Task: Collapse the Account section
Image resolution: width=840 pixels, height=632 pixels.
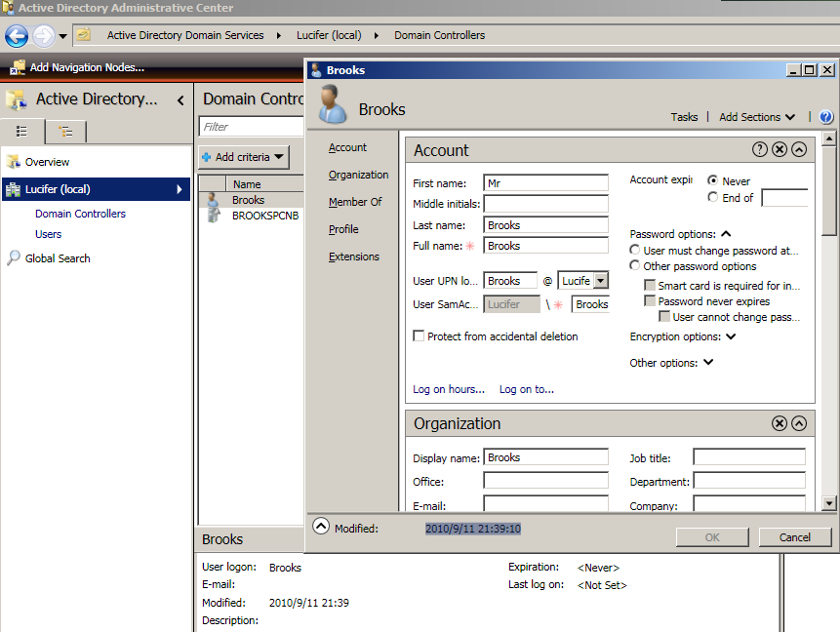Action: pyautogui.click(x=799, y=149)
